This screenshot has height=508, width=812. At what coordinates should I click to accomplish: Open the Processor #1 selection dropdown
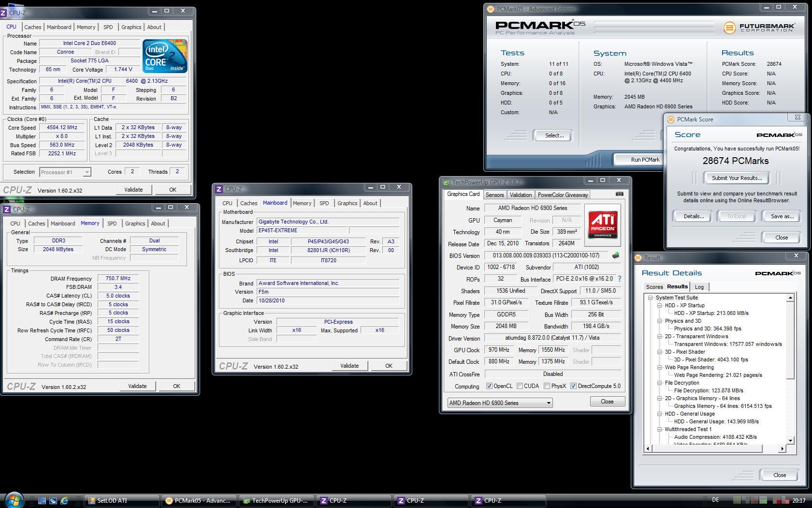(65, 172)
